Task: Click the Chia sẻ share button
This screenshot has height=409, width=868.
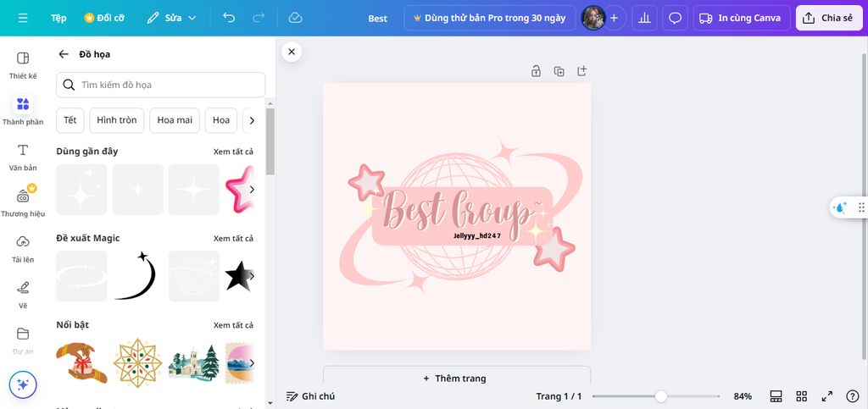Action: (x=827, y=18)
